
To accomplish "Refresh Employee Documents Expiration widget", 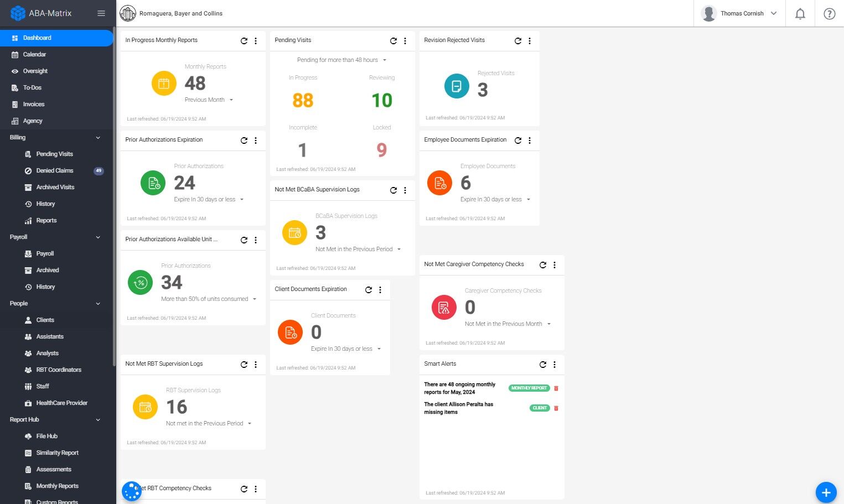I will coord(518,140).
